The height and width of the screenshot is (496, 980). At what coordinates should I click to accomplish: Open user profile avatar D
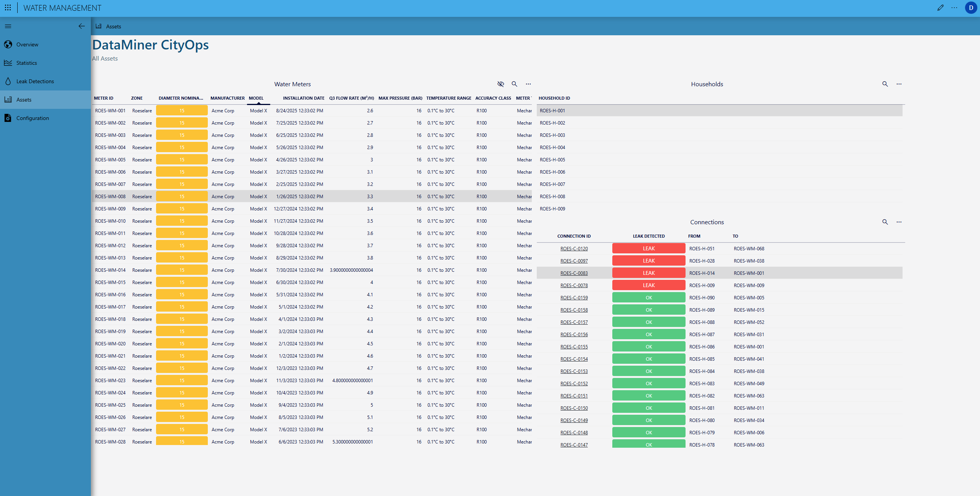point(971,8)
